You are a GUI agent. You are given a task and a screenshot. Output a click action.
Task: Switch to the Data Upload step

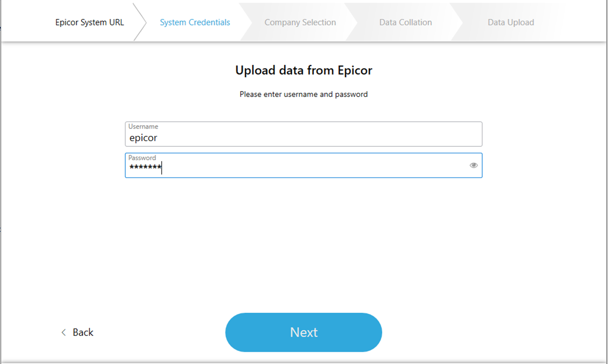tap(510, 22)
